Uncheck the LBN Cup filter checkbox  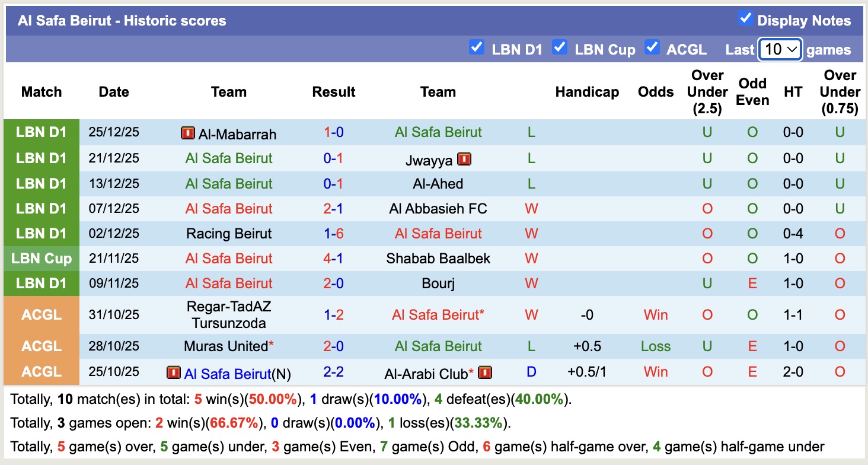(560, 47)
